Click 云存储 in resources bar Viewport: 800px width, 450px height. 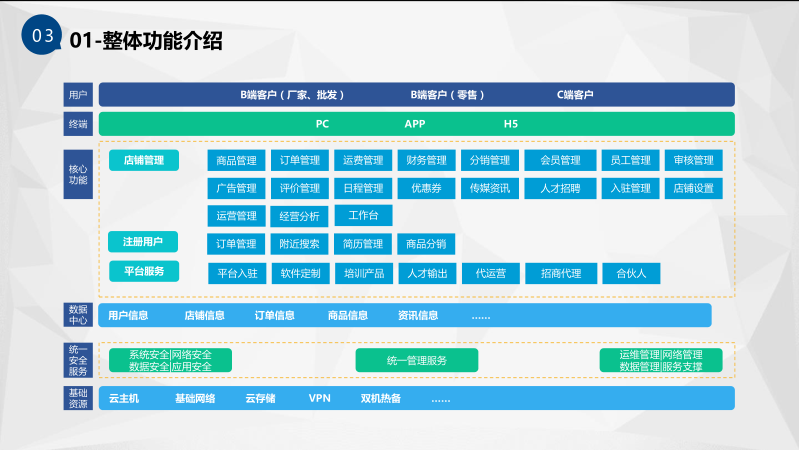pyautogui.click(x=261, y=398)
